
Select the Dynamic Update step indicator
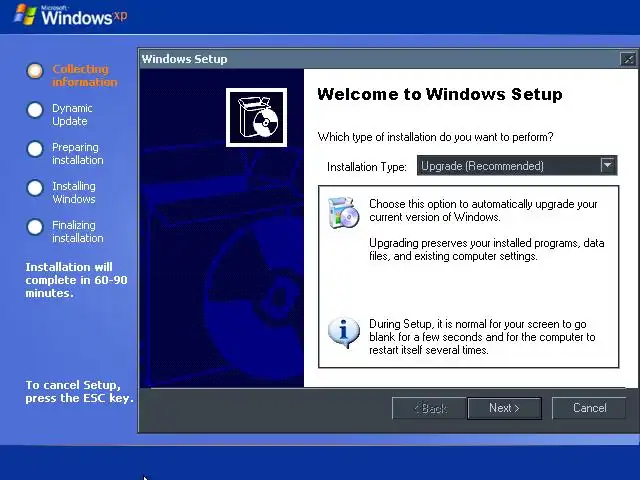pyautogui.click(x=35, y=110)
